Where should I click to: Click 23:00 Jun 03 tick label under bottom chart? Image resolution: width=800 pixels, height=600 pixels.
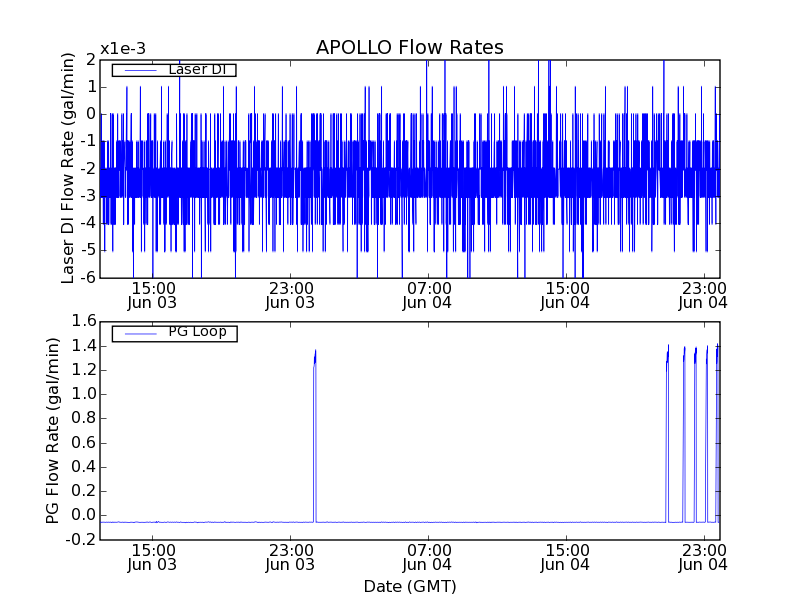pyautogui.click(x=290, y=557)
